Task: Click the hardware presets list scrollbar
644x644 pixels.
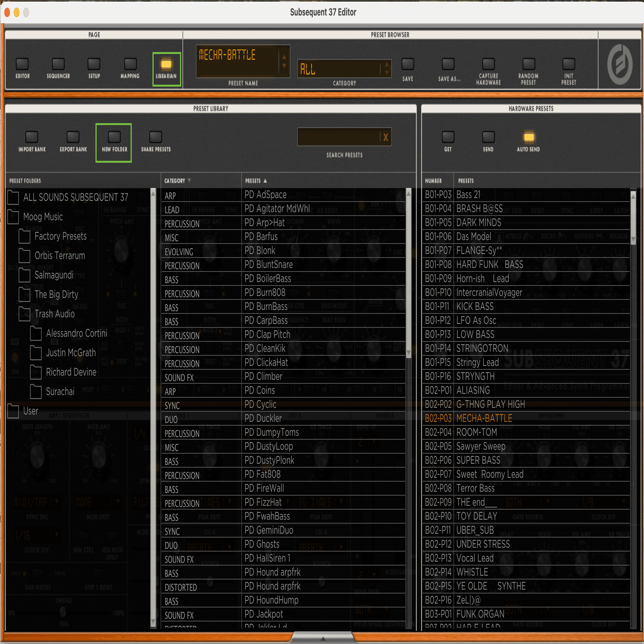Action: pos(633,218)
